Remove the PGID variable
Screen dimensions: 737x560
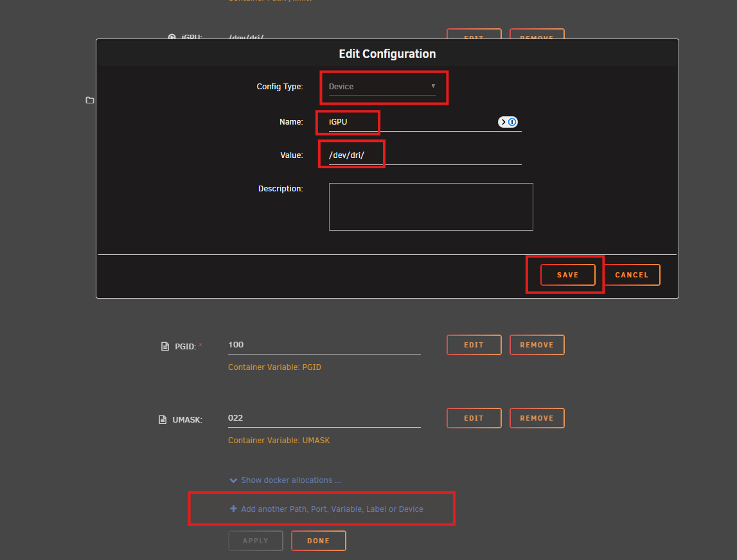coord(537,345)
